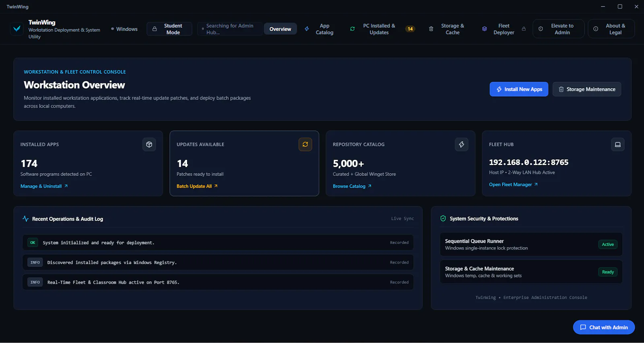Click the Workstation Overview heading
This screenshot has height=343, width=644.
pyautogui.click(x=74, y=85)
